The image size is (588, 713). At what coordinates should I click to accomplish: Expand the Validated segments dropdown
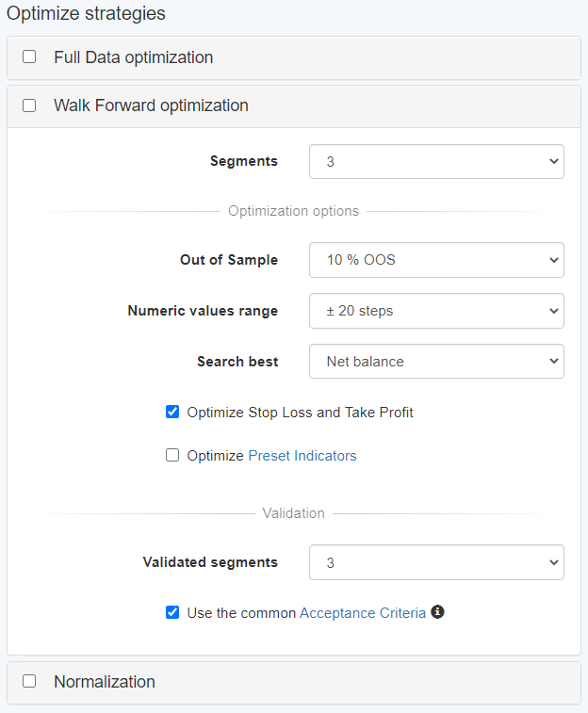(436, 562)
